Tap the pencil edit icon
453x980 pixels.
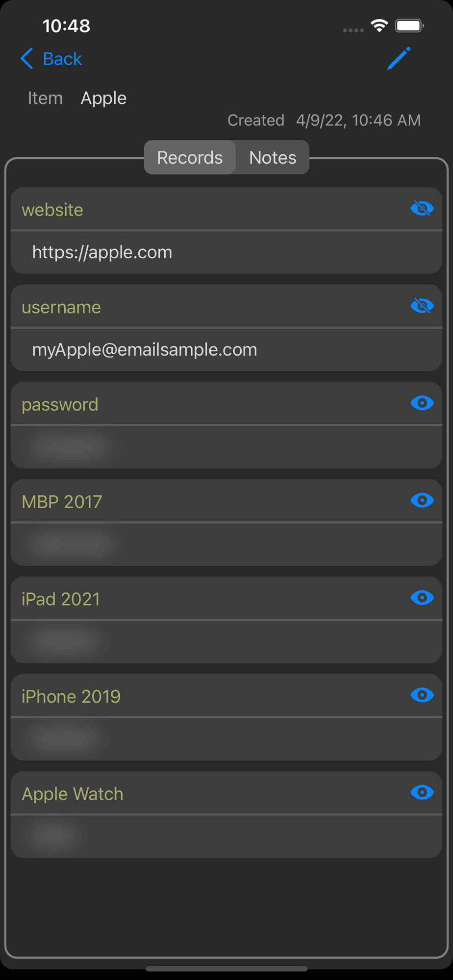click(x=399, y=59)
